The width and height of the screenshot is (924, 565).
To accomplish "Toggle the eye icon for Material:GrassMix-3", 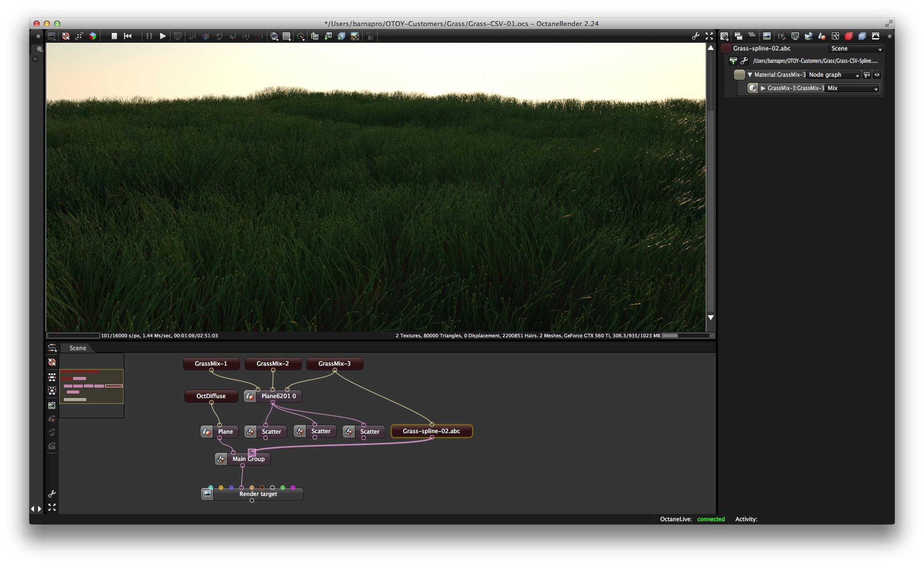I will click(877, 75).
